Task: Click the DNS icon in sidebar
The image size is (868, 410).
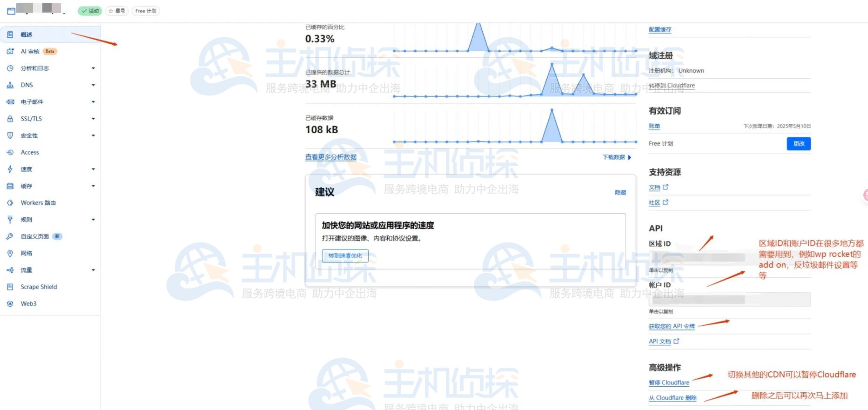Action: pos(10,85)
